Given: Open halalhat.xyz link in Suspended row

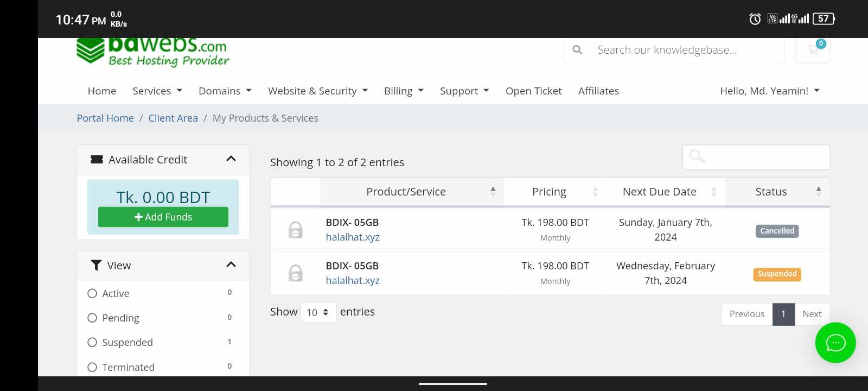Looking at the screenshot, I should [353, 280].
